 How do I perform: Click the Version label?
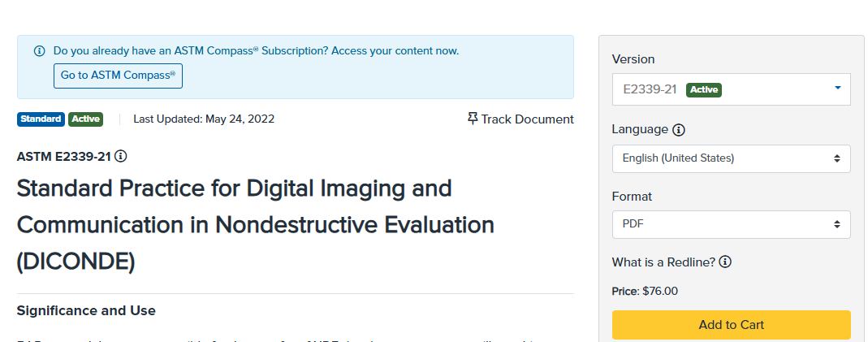[x=633, y=59]
